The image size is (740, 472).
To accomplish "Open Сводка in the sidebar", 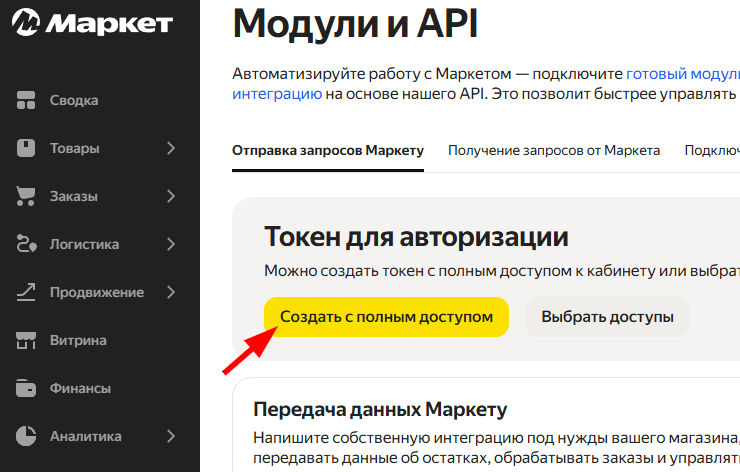I will 74,100.
